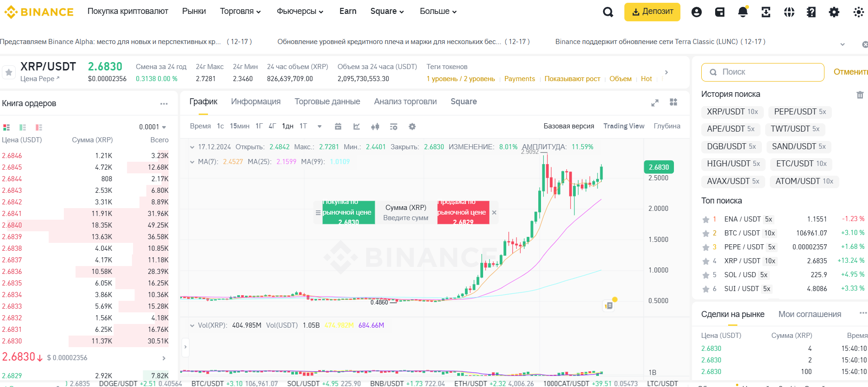The height and width of the screenshot is (387, 868).
Task: Expand chart to fullscreen
Action: (655, 102)
